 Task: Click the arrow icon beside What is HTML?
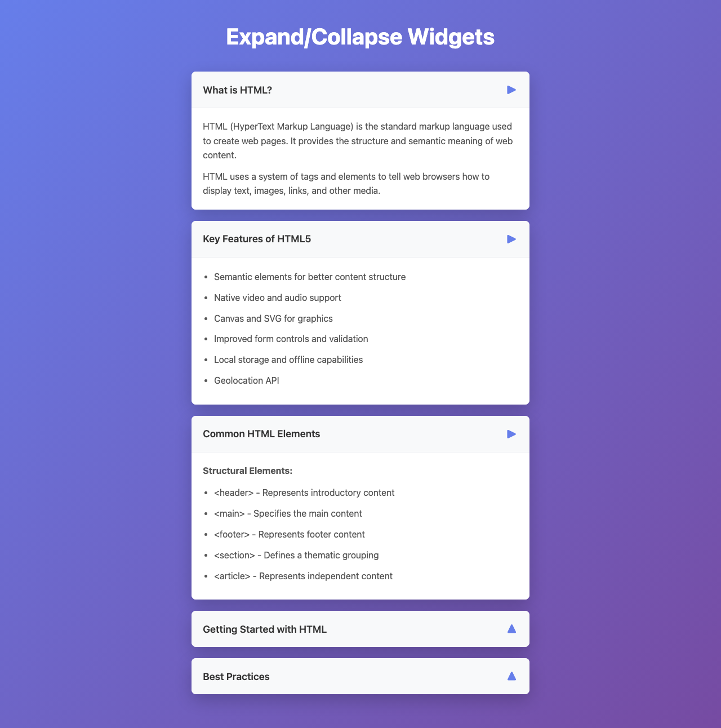[511, 90]
